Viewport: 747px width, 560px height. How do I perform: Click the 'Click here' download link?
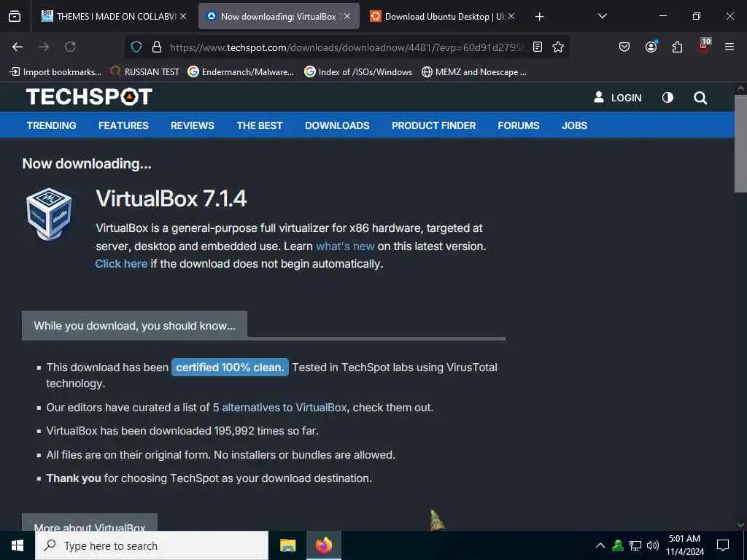click(x=121, y=264)
